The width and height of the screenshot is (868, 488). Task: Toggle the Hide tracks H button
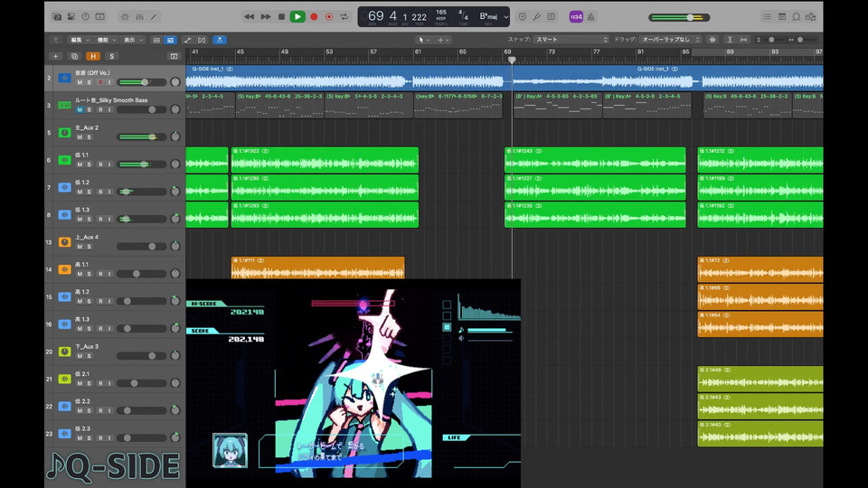93,56
